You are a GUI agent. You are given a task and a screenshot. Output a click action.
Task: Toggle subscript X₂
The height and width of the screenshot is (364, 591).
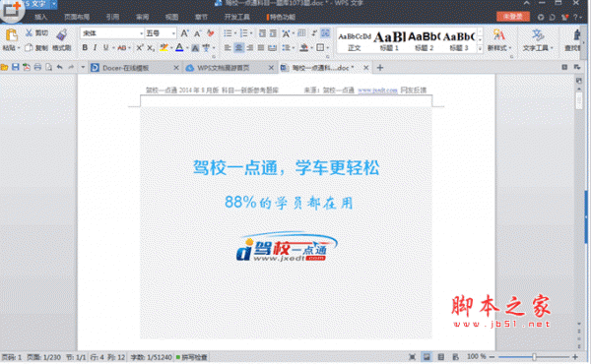pyautogui.click(x=151, y=48)
